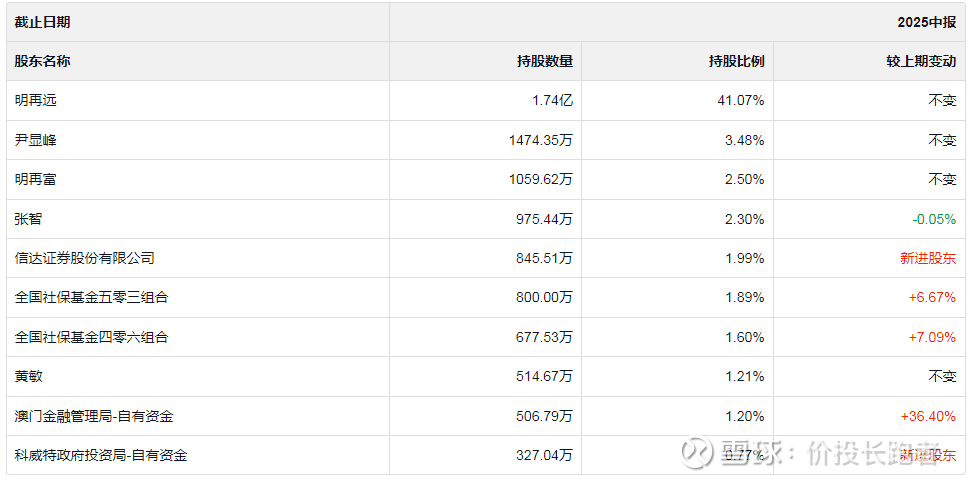This screenshot has height=483, width=968.
Task: Select the 持股比例 column header
Action: pos(736,61)
